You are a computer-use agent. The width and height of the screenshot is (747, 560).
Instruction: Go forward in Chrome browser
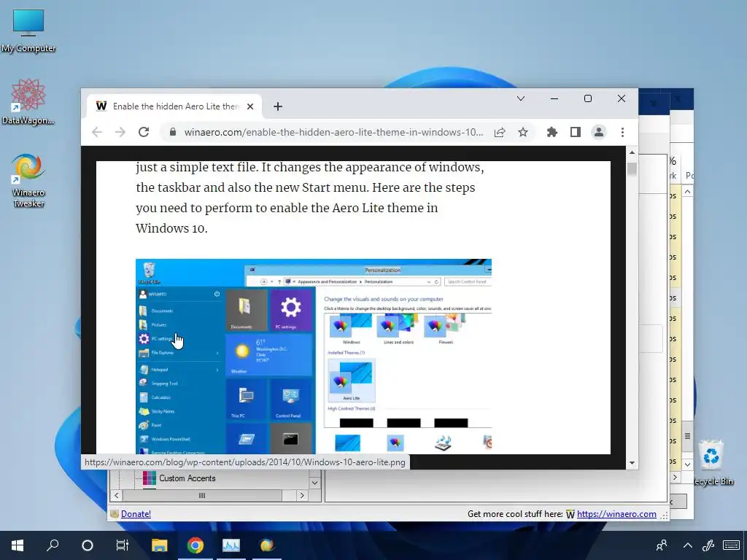tap(120, 133)
